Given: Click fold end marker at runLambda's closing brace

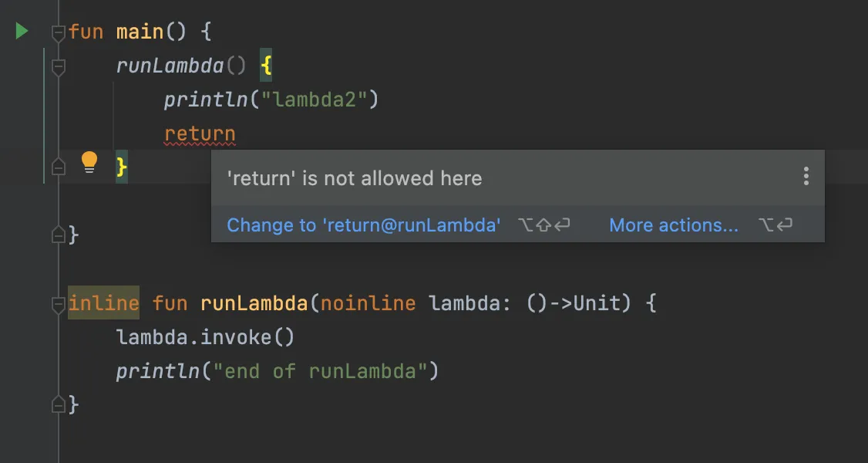Looking at the screenshot, I should (x=58, y=405).
